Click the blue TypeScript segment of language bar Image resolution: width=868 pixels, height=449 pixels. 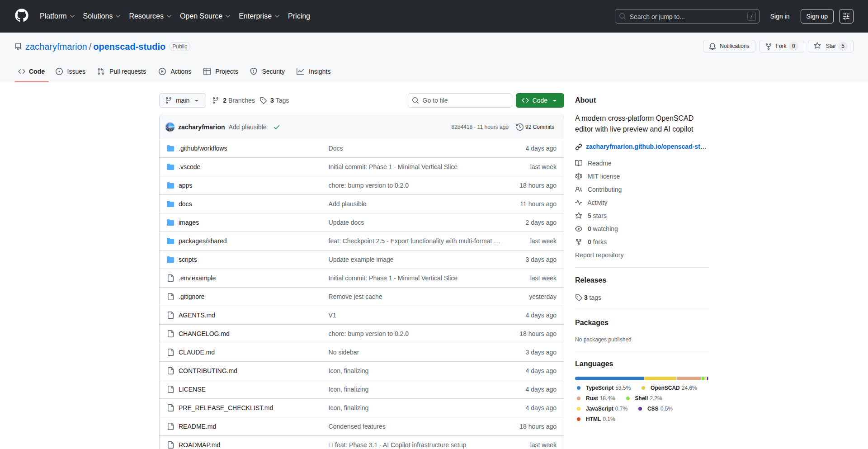[609, 378]
